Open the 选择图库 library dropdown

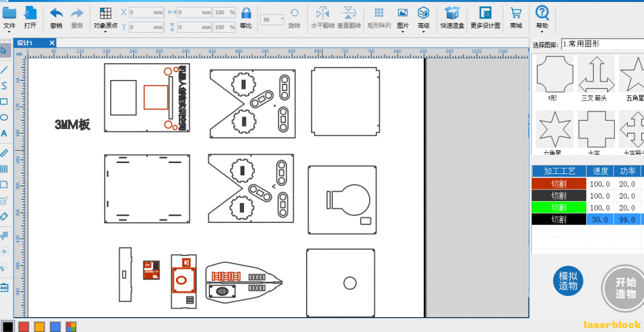602,44
